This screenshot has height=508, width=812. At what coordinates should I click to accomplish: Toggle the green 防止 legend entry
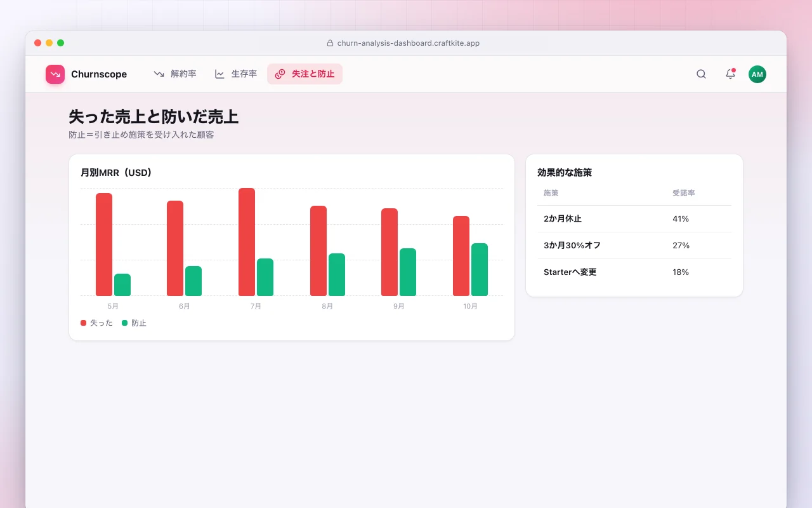[134, 323]
